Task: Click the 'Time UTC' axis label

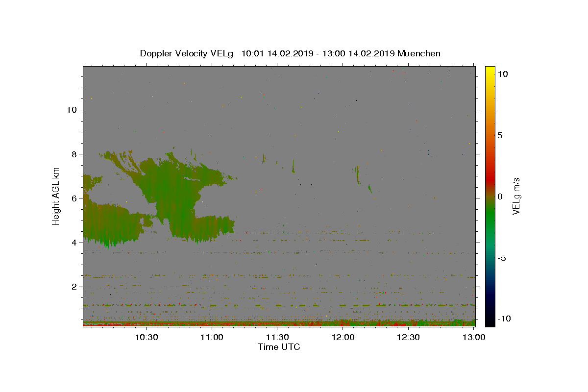Action: click(x=279, y=347)
